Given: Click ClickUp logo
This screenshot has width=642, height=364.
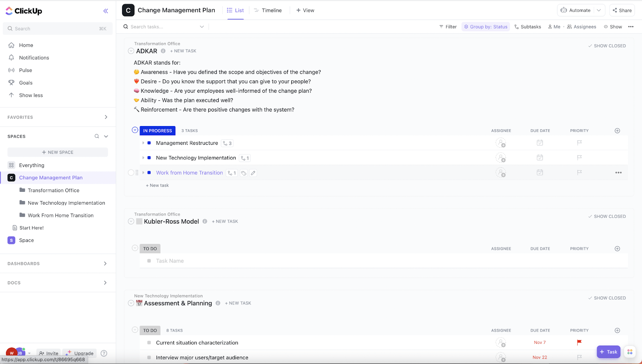Looking at the screenshot, I should tap(24, 11).
